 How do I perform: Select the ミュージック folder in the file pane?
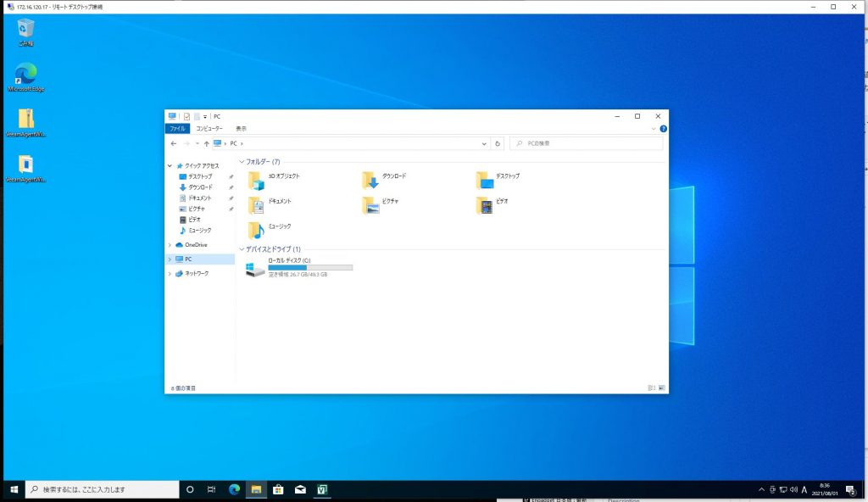tap(270, 231)
